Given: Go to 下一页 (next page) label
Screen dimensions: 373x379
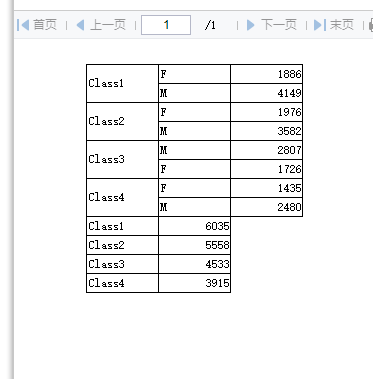Looking at the screenshot, I should coord(279,25).
